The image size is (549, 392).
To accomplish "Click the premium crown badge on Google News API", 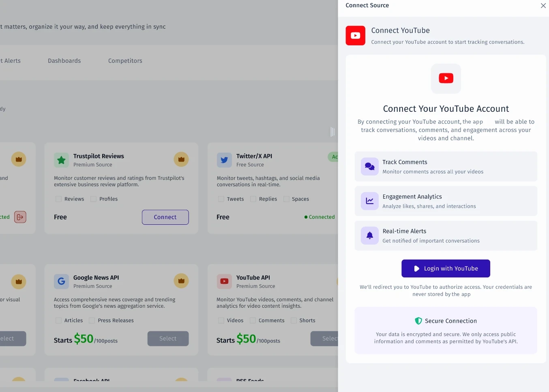I will tap(181, 281).
